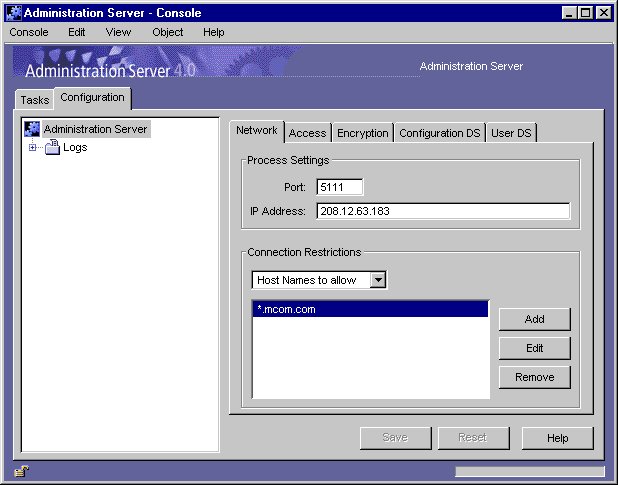Viewport: 618px width, 485px height.
Task: Minimize the console window
Action: pos(568,13)
